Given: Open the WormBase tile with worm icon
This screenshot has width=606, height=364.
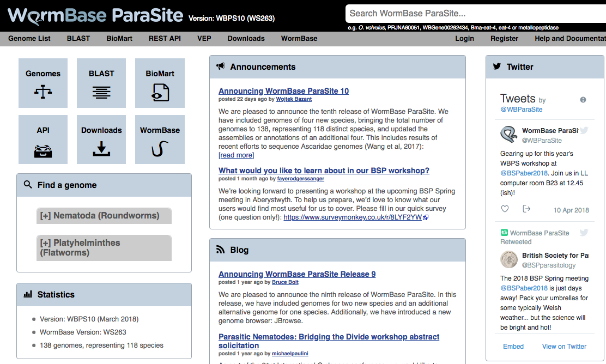Looking at the screenshot, I should [x=160, y=139].
